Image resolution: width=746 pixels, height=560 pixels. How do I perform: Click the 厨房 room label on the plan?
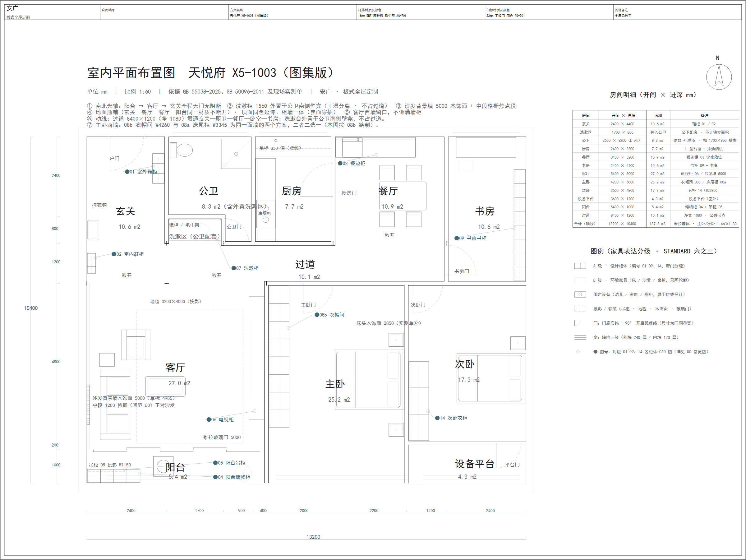coord(292,191)
